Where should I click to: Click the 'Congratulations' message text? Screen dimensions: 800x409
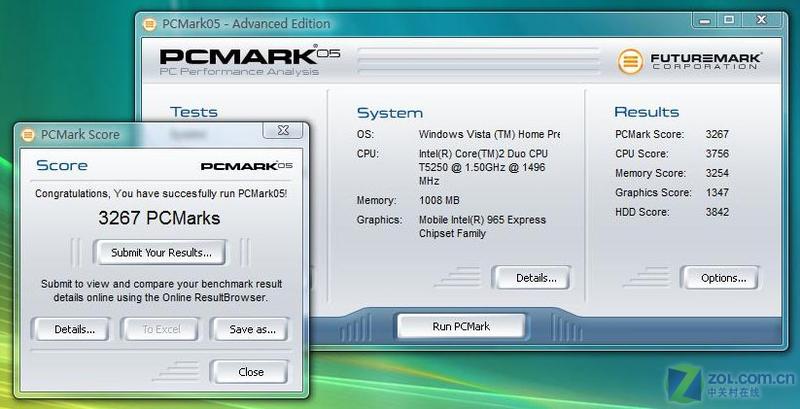[x=161, y=194]
